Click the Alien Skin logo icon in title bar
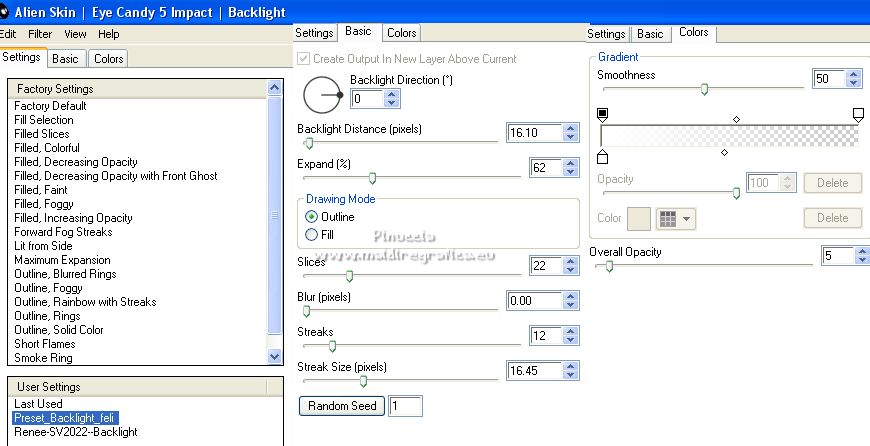 (x=4, y=12)
